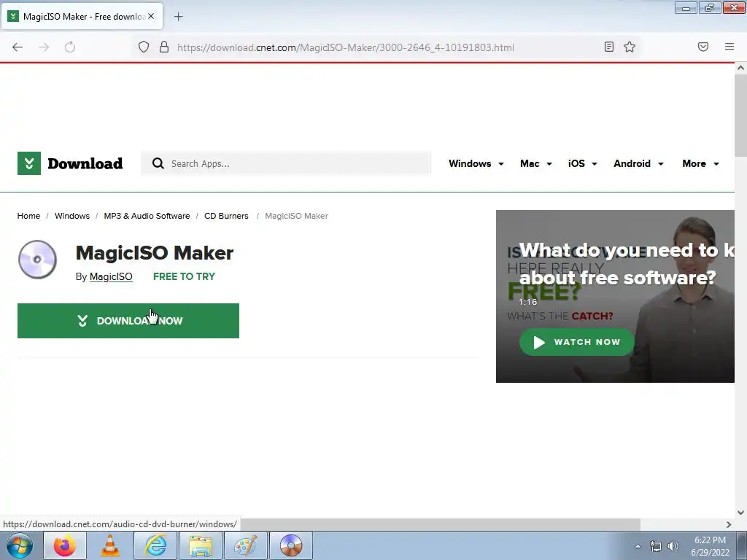Expand the Windows navigation dropdown
747x560 pixels.
(x=476, y=163)
